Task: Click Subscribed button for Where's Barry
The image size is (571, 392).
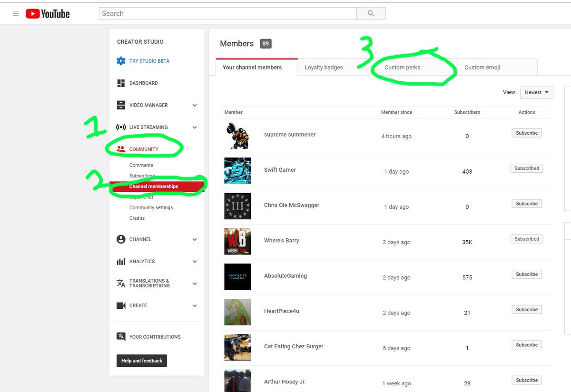Action: tap(527, 239)
